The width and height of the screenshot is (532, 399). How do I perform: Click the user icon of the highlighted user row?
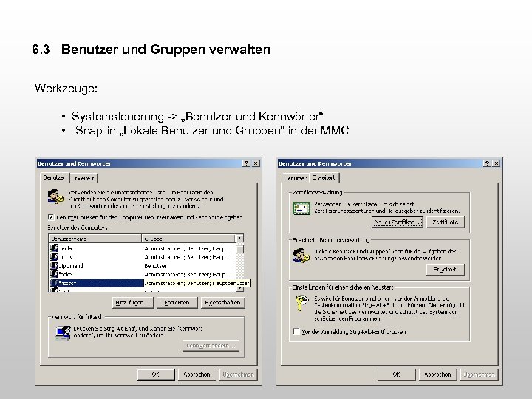click(x=54, y=282)
